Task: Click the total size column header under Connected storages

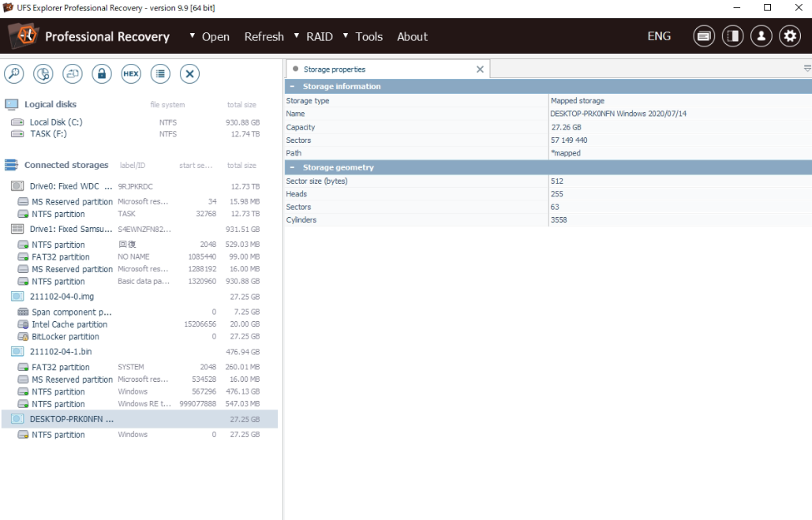Action: pyautogui.click(x=241, y=165)
